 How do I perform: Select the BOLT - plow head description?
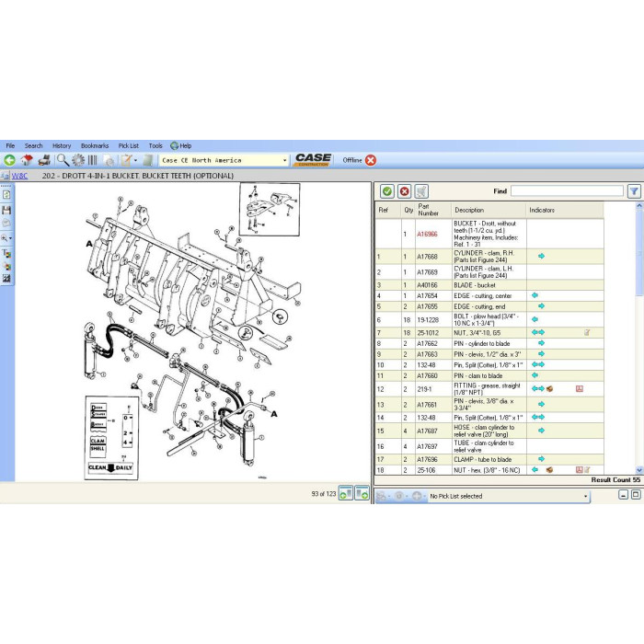[x=487, y=319]
